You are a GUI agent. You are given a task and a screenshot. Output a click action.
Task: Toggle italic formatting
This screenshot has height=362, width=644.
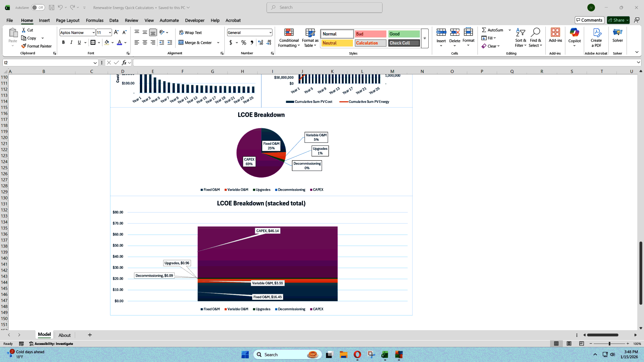pos(71,43)
